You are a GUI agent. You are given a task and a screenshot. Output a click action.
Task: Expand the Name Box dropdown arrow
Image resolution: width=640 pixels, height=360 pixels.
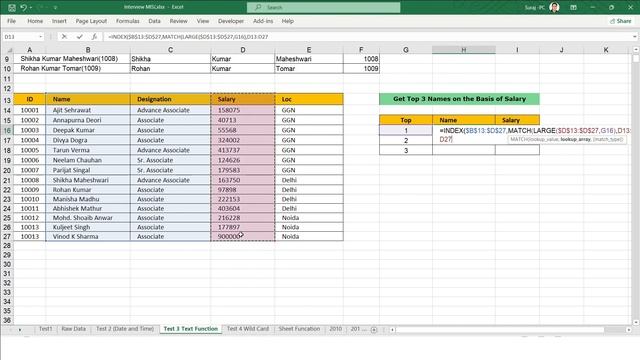[x=40, y=37]
